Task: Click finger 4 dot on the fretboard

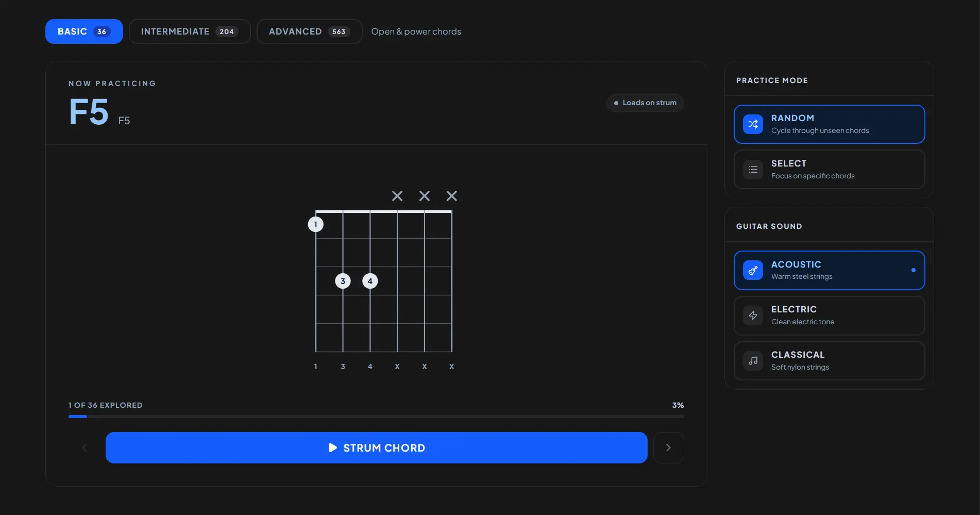Action: [370, 281]
